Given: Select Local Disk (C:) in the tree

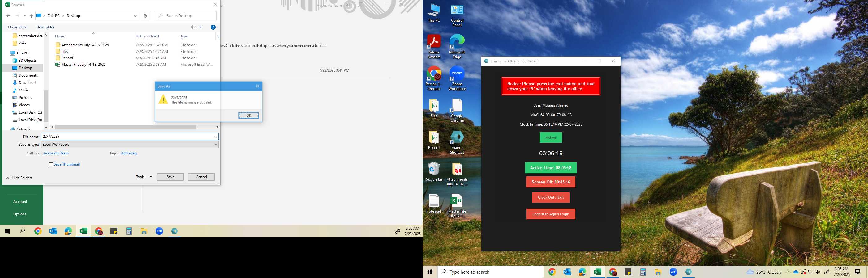Looking at the screenshot, I should click(30, 112).
